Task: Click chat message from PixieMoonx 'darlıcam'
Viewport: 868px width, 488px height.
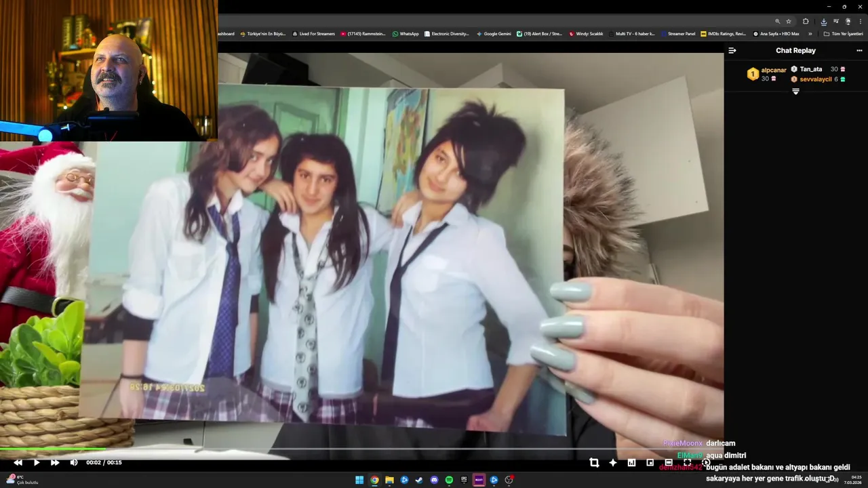Action: [698, 443]
